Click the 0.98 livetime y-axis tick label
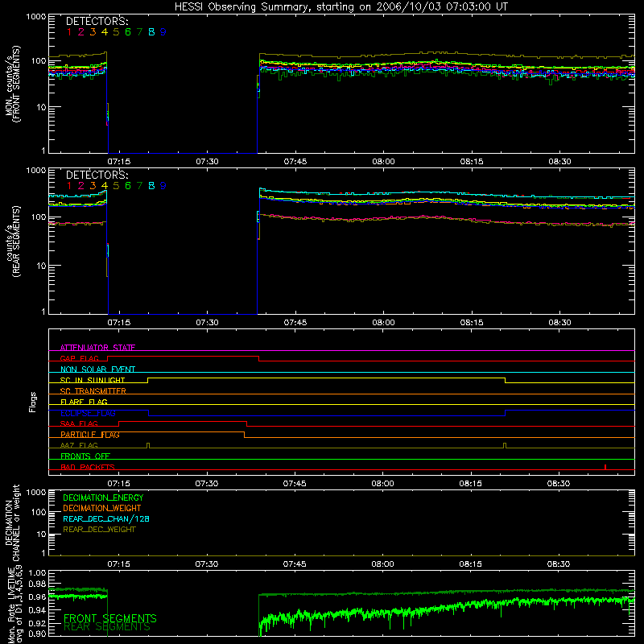Image resolution: width=644 pixels, height=644 pixels. [37, 584]
